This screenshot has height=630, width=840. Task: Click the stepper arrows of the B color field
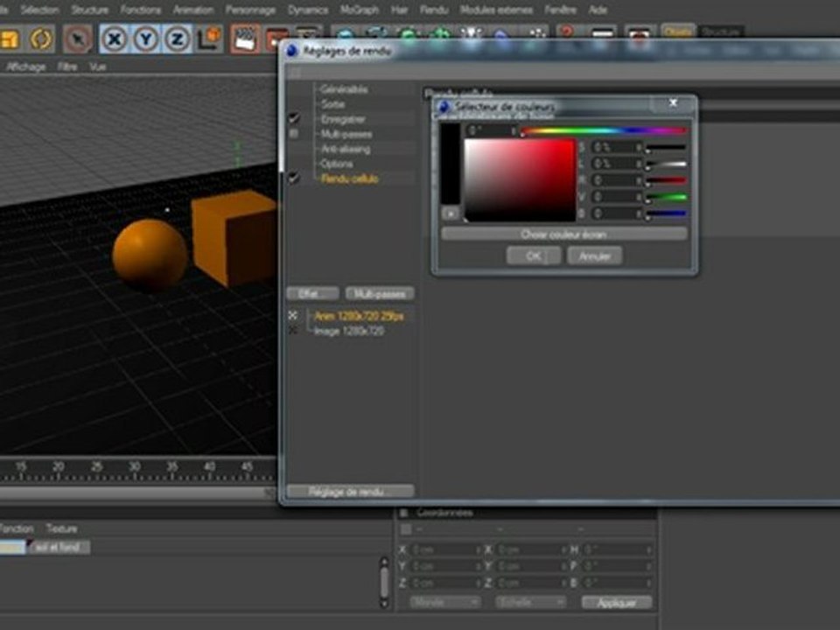coord(639,213)
